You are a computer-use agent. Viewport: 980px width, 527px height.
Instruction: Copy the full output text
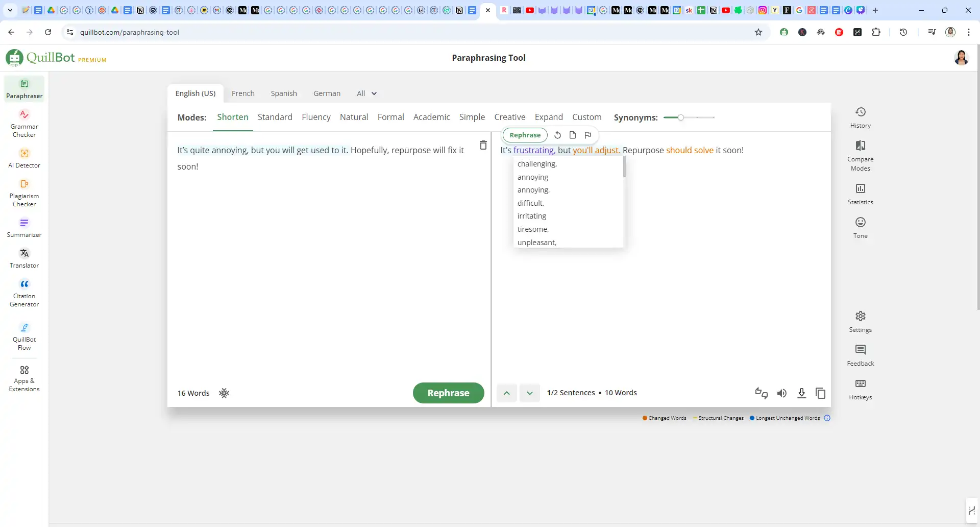(820, 393)
